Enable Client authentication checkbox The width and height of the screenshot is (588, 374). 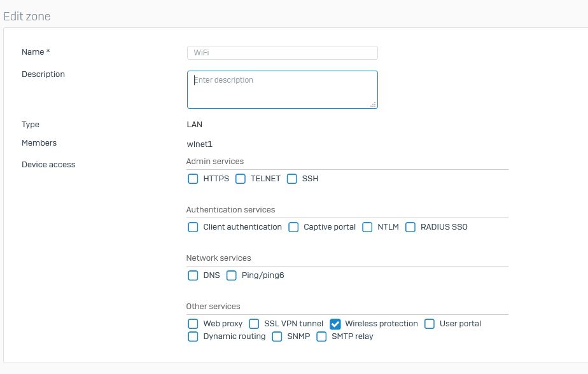(193, 227)
